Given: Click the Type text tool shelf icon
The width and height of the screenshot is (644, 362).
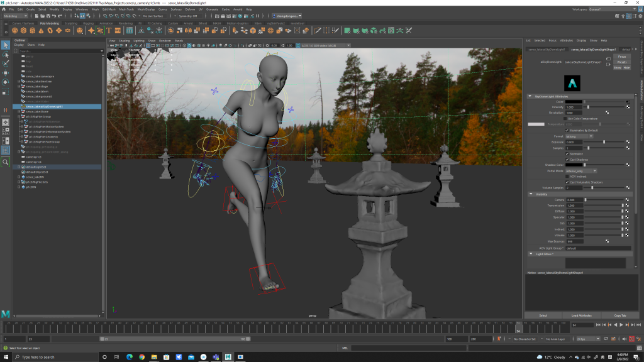Looking at the screenshot, I should tap(109, 30).
